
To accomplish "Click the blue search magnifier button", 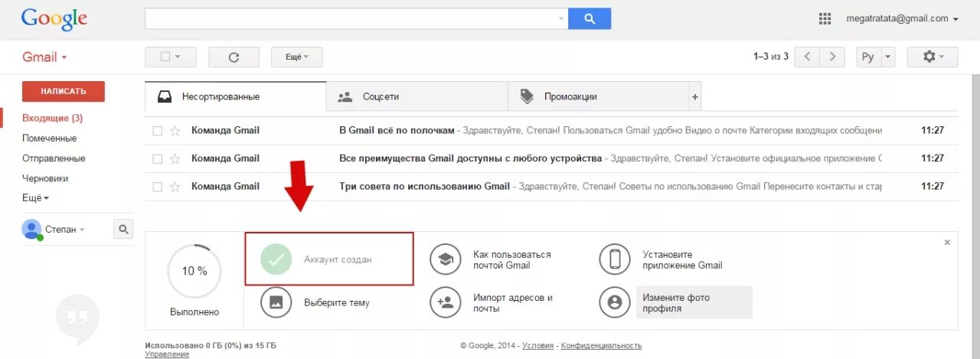I will pyautogui.click(x=590, y=18).
